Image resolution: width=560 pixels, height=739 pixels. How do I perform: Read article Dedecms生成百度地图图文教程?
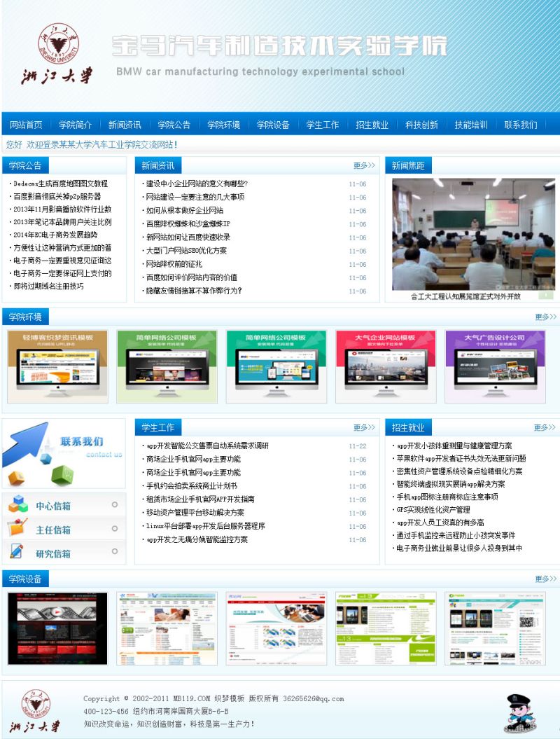point(61,184)
